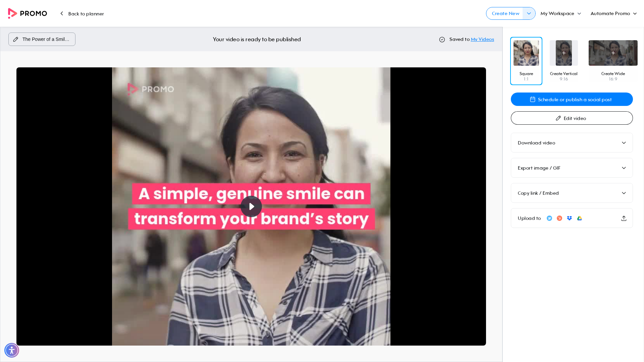Expand Copy link / Embed section
Screen dimensions: 644x362
coord(572,193)
